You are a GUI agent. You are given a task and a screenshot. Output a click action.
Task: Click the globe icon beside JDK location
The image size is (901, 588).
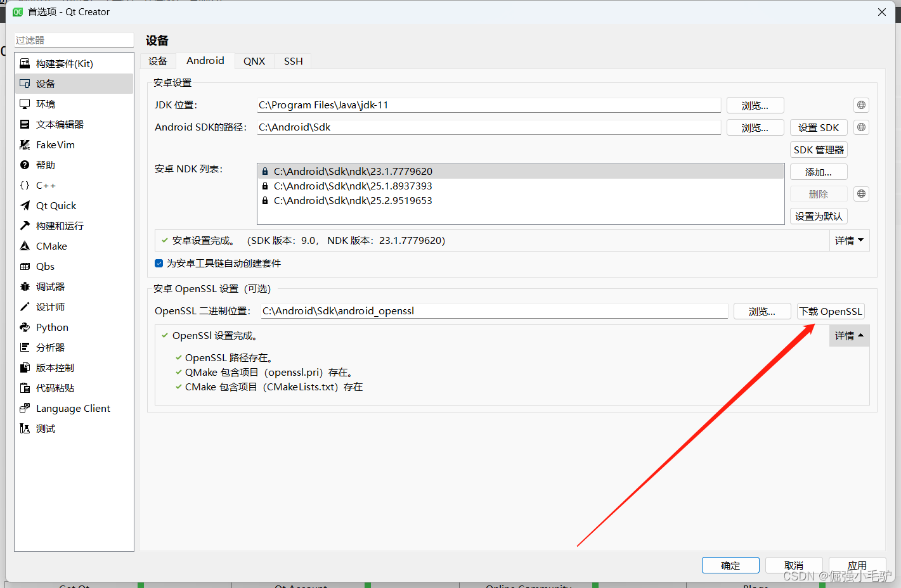(x=861, y=105)
